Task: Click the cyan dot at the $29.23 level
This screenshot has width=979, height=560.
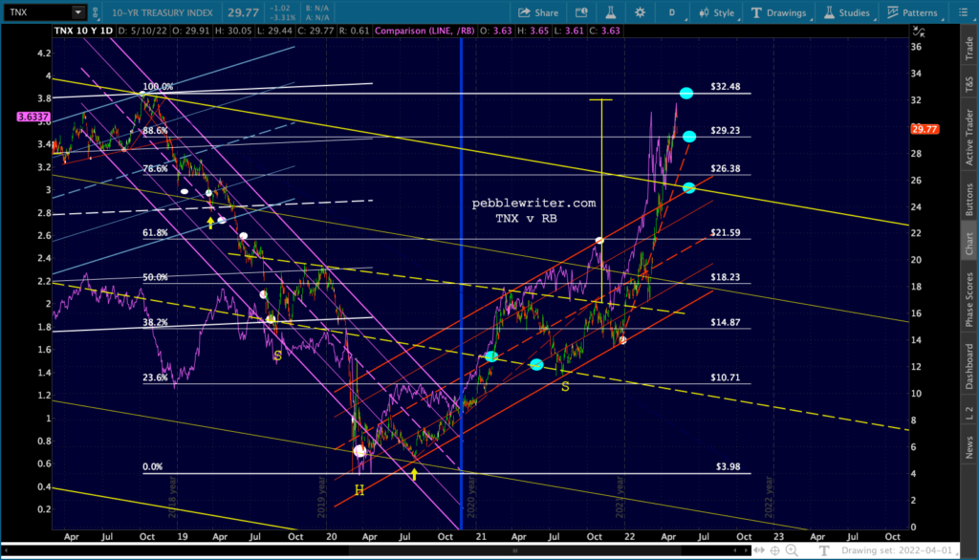Action: coord(688,137)
